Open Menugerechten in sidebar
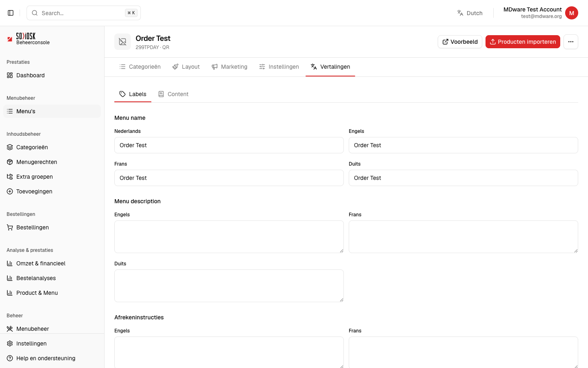588x368 pixels. pos(52,162)
